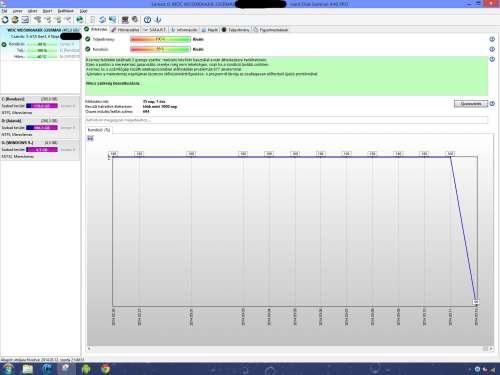
Task: Select the Áttekintés overview tab
Action: (96, 29)
